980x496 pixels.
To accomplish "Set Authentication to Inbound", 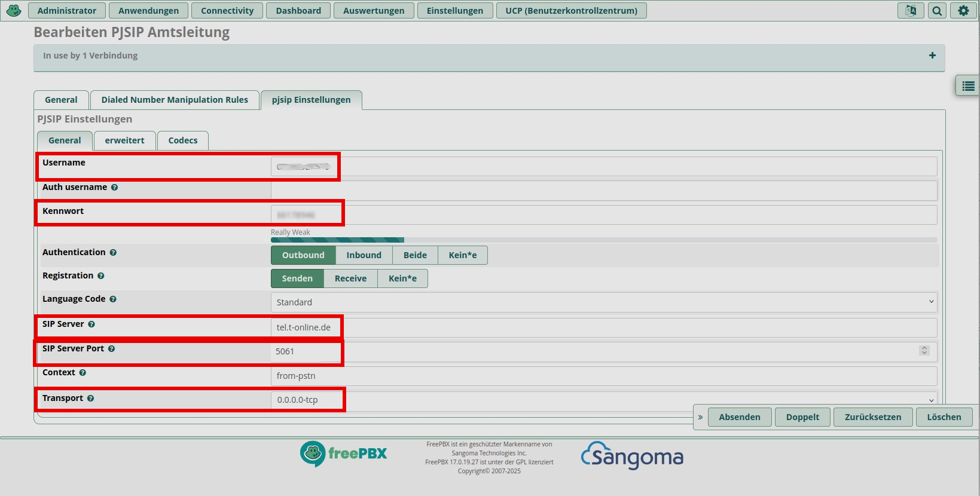I will (x=364, y=255).
